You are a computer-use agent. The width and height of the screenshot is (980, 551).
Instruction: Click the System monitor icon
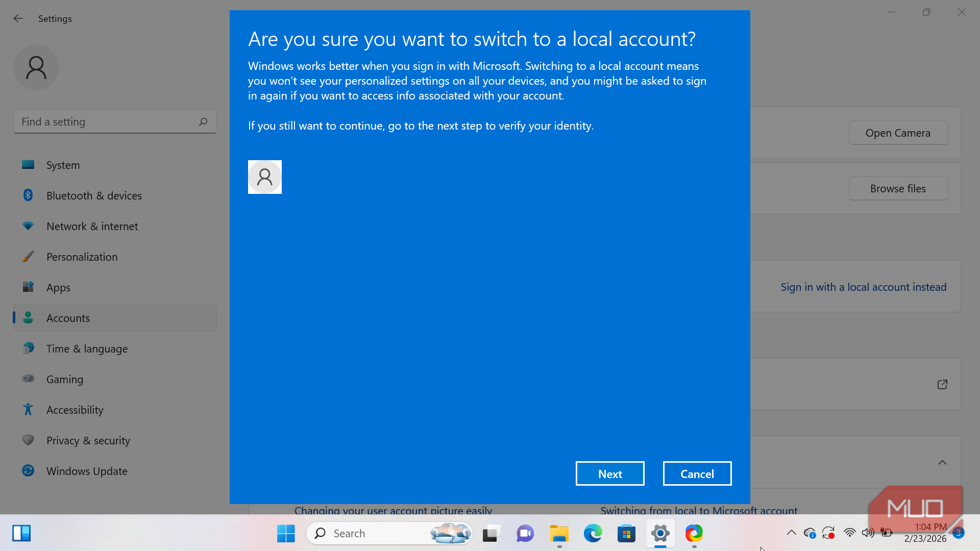[28, 164]
